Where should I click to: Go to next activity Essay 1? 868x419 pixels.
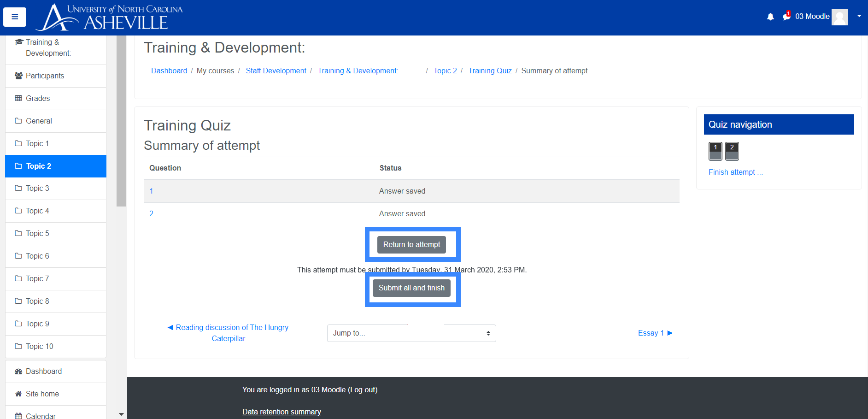(x=655, y=333)
